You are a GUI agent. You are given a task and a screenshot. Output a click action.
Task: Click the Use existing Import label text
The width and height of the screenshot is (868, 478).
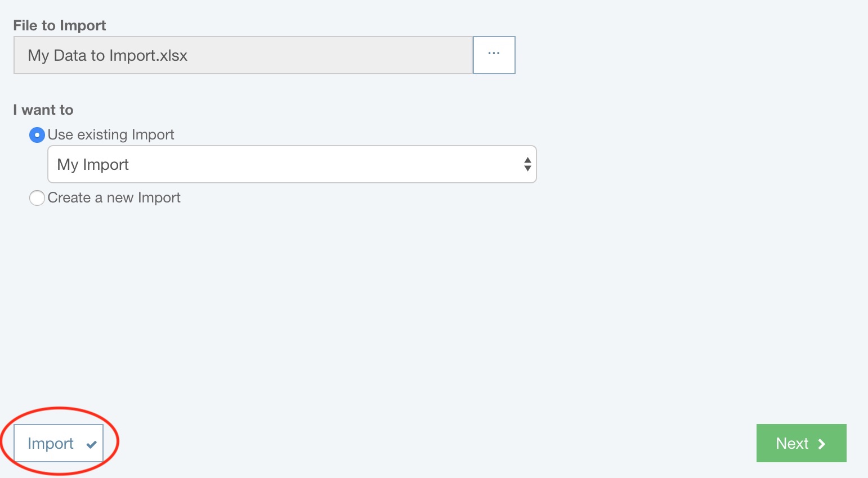coord(111,134)
